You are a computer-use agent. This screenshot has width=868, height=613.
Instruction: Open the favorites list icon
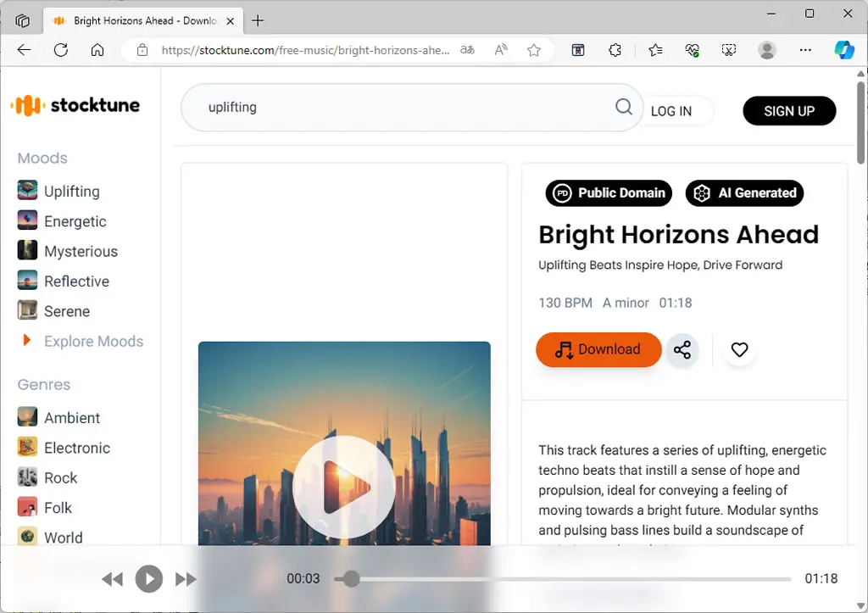pyautogui.click(x=655, y=50)
